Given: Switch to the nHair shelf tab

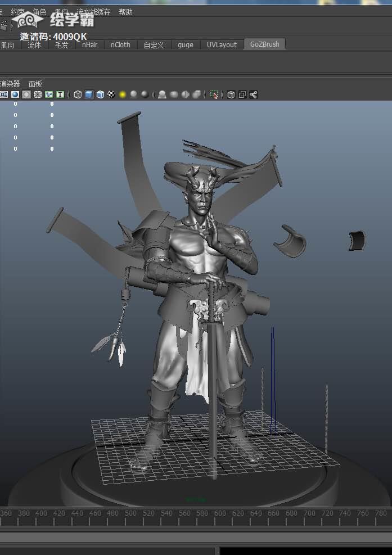Looking at the screenshot, I should [x=89, y=45].
